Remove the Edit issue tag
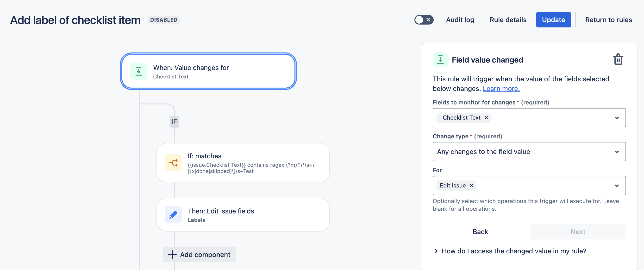 tap(471, 186)
